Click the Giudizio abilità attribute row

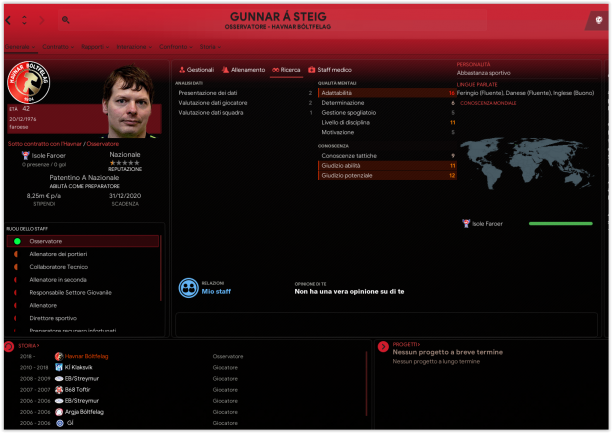387,166
